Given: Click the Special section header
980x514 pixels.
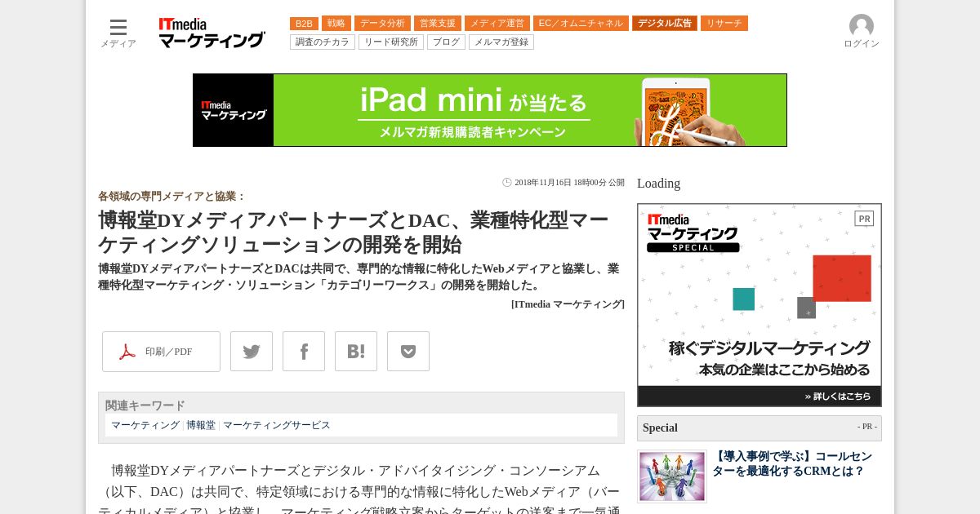Looking at the screenshot, I should 759,428.
